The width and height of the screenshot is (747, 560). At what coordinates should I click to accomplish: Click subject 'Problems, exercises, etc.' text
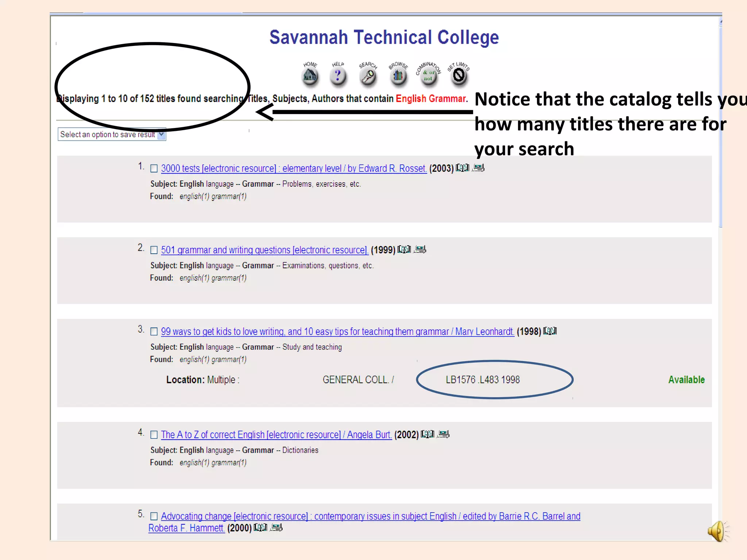click(x=321, y=184)
